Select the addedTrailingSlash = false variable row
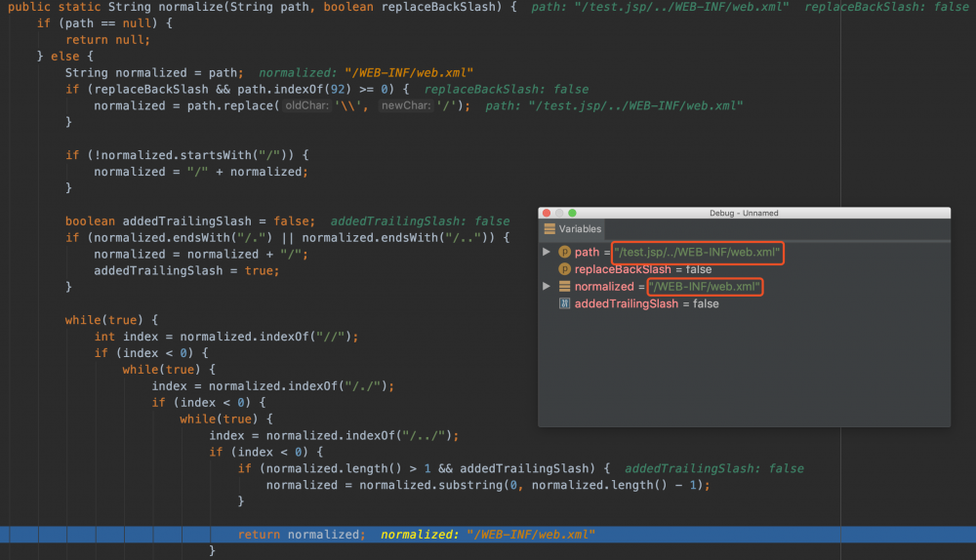976x560 pixels. 638,303
